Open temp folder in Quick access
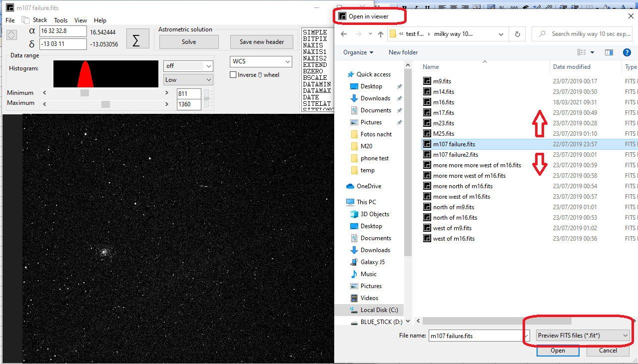This screenshot has height=364, width=638. click(x=368, y=170)
